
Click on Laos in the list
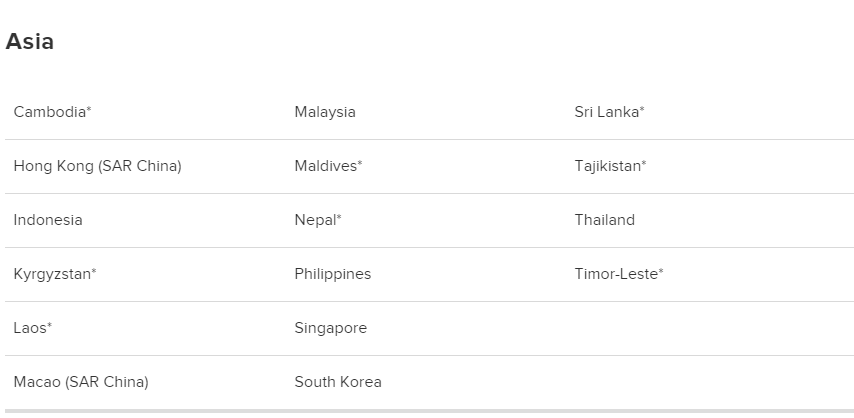point(33,328)
